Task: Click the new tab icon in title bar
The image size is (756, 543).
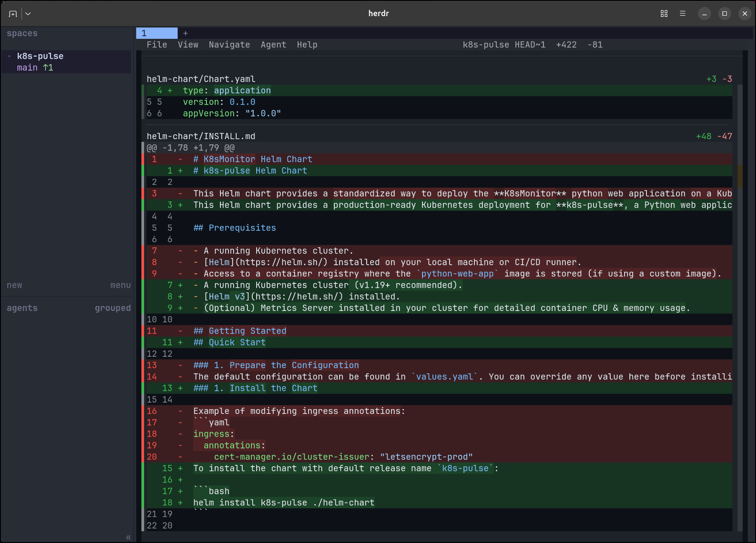Action: [x=13, y=14]
